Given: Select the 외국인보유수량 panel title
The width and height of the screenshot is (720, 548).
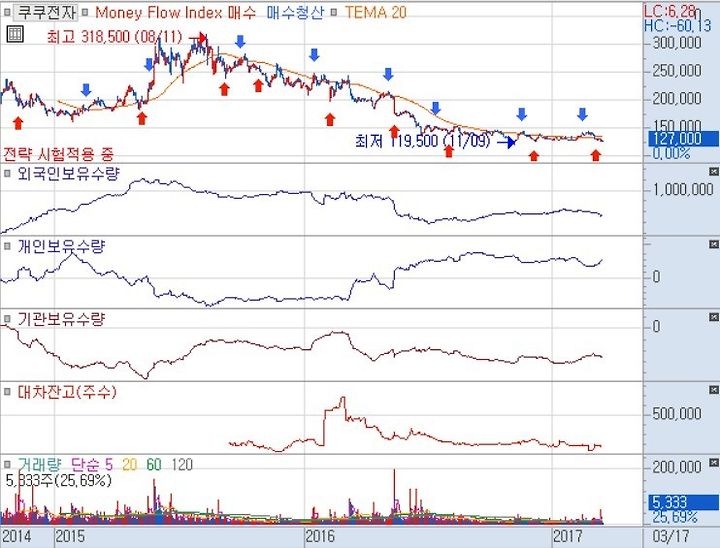Looking at the screenshot, I should (68, 174).
